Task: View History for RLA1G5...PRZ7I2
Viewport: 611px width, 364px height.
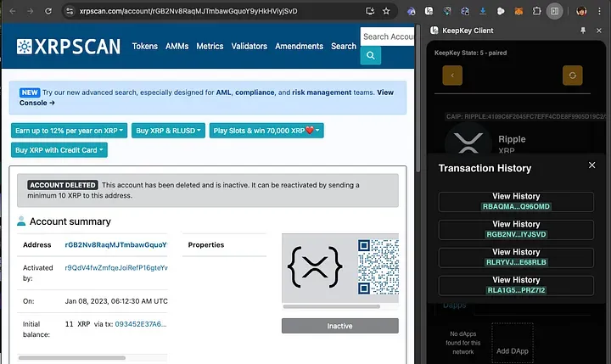Action: point(516,285)
